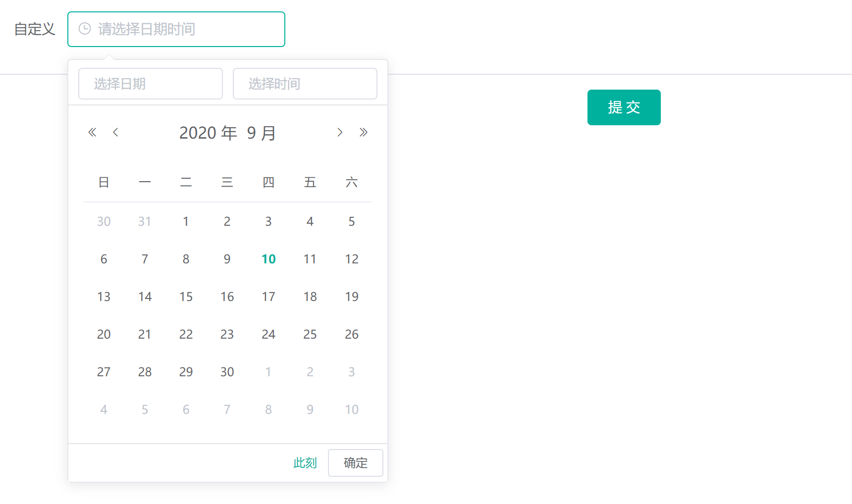Image resolution: width=852 pixels, height=504 pixels.
Task: Select greyed August 31 date
Action: [x=145, y=221]
